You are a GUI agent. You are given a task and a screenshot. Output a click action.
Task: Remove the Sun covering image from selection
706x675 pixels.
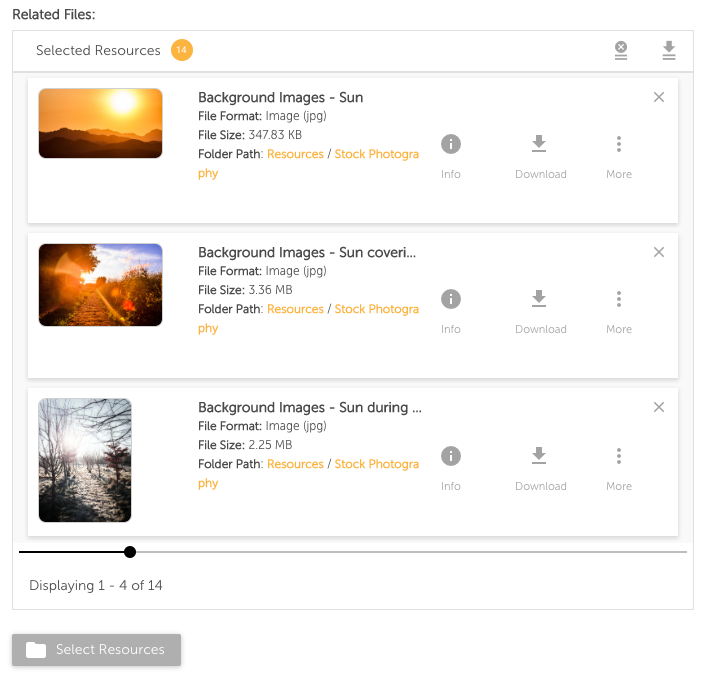click(659, 252)
